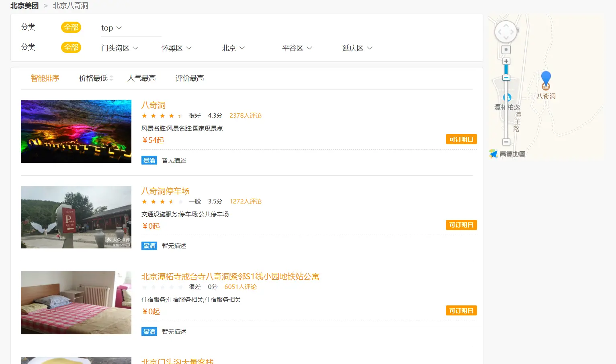Open the 八奇洞 listing title

(153, 105)
